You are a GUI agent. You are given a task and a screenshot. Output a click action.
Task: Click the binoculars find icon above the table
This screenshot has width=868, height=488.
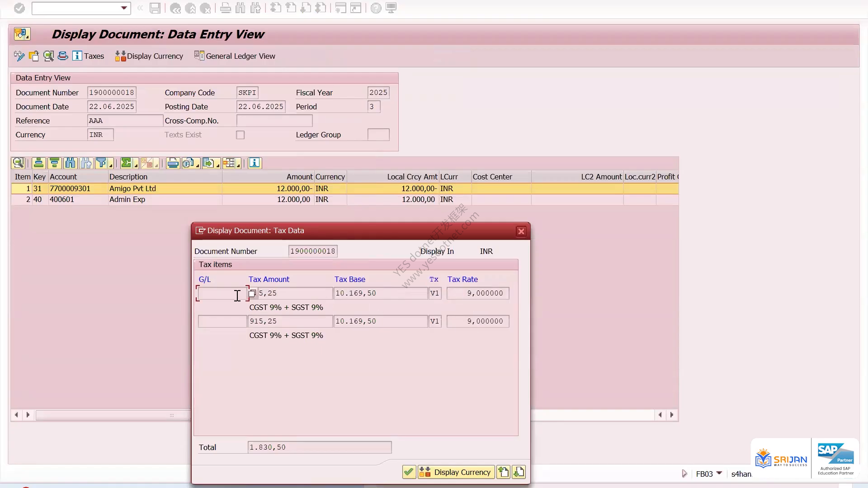pos(70,163)
